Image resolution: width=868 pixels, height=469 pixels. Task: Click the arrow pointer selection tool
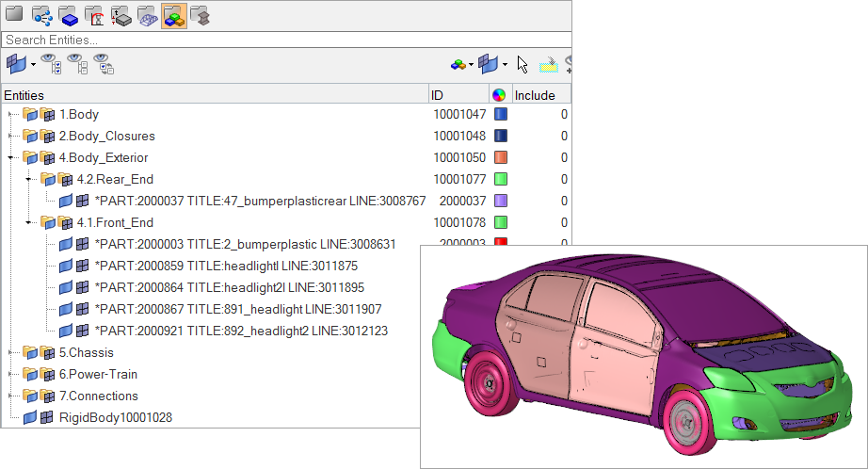pos(522,65)
